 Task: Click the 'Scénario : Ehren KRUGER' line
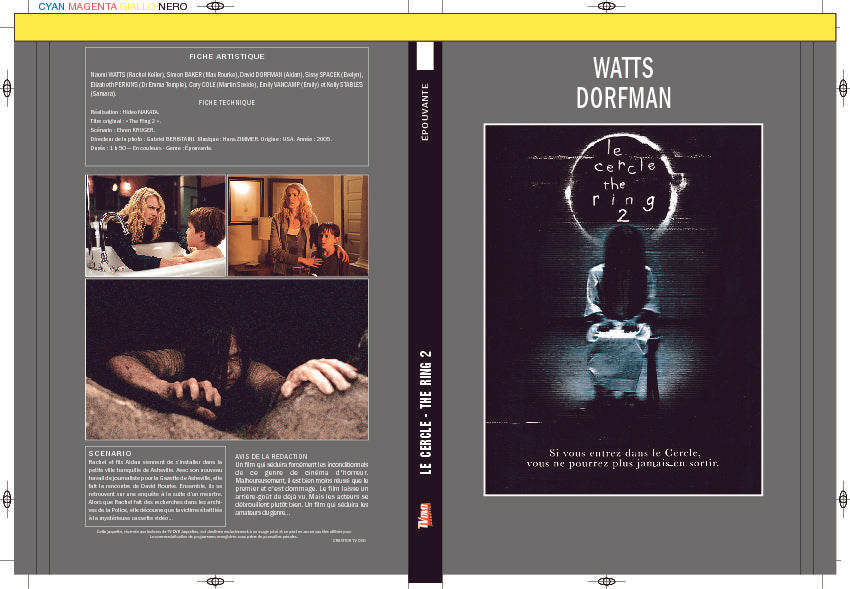(123, 130)
